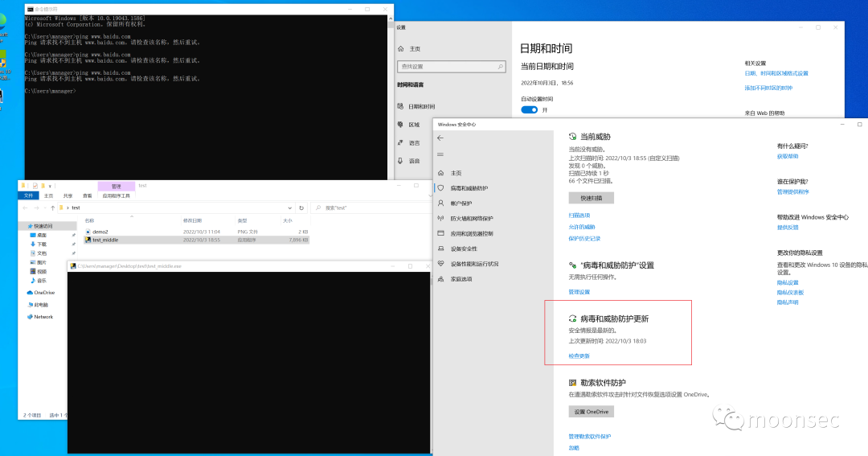Image resolution: width=868 pixels, height=456 pixels.
Task: Click properties checkmark icon in Explorer title bar
Action: pyautogui.click(x=35, y=186)
